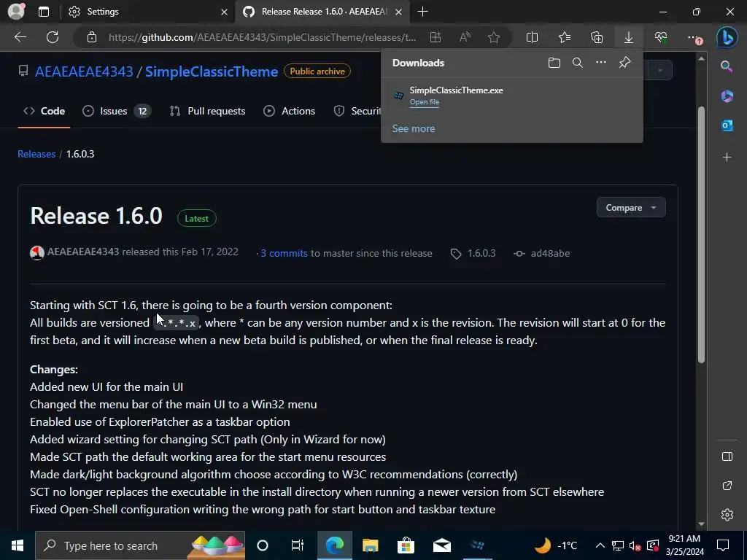The image size is (747, 560).
Task: Click the browser back arrow
Action: 20,37
